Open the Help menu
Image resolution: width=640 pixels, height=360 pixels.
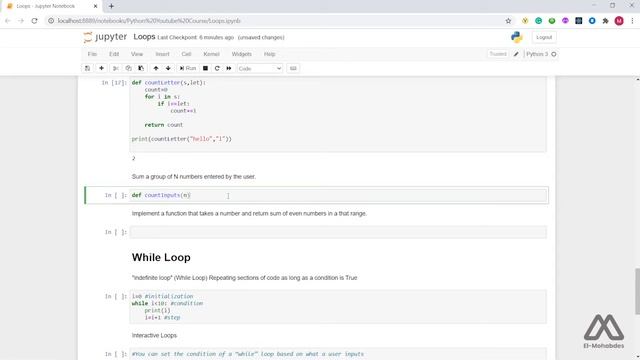point(269,54)
